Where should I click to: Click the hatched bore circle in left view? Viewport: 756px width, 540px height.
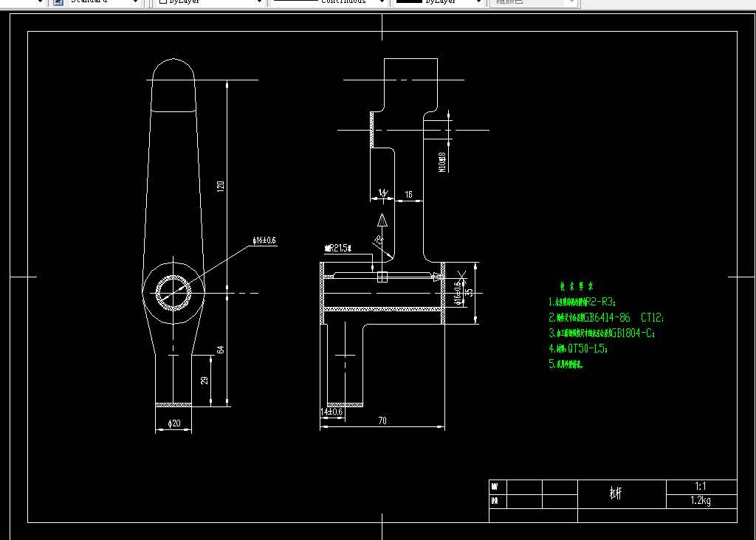pyautogui.click(x=173, y=292)
